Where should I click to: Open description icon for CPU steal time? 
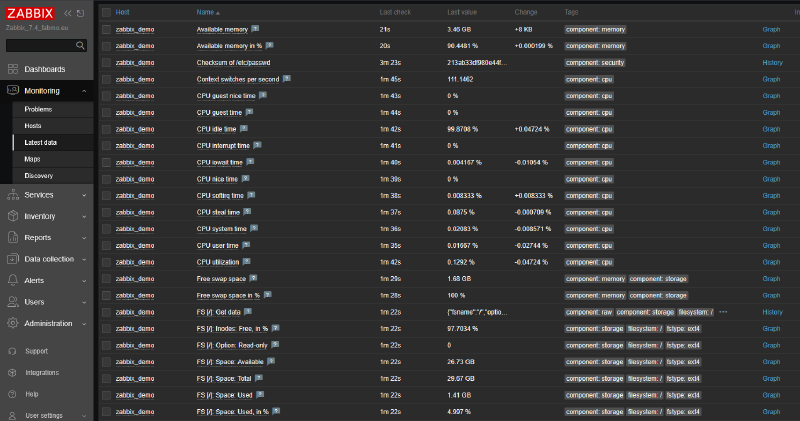point(247,212)
